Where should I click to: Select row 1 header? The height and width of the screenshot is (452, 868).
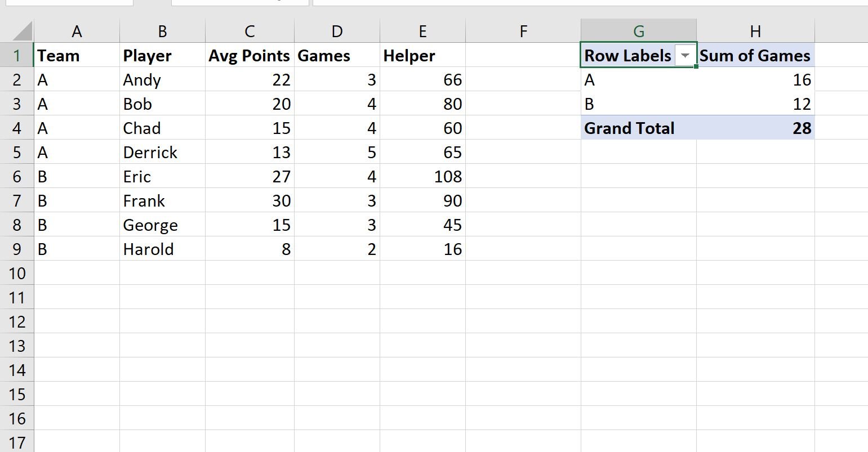click(17, 56)
